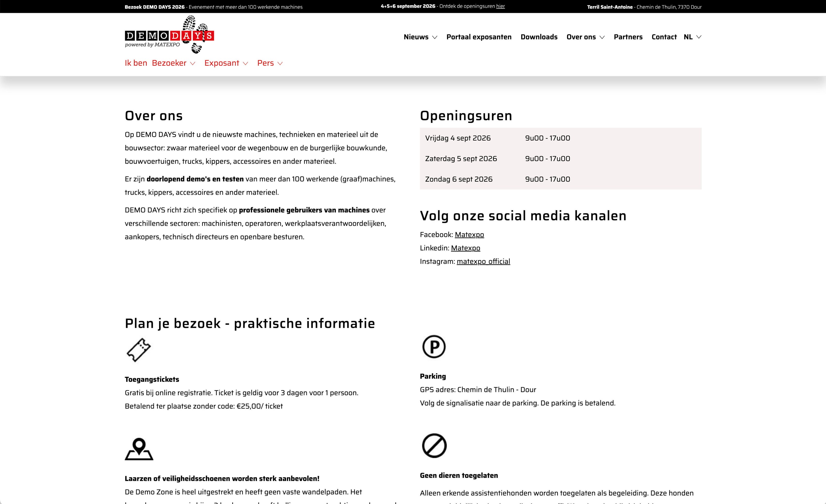
Task: Click the 'Over ons' page heading
Action: click(154, 116)
